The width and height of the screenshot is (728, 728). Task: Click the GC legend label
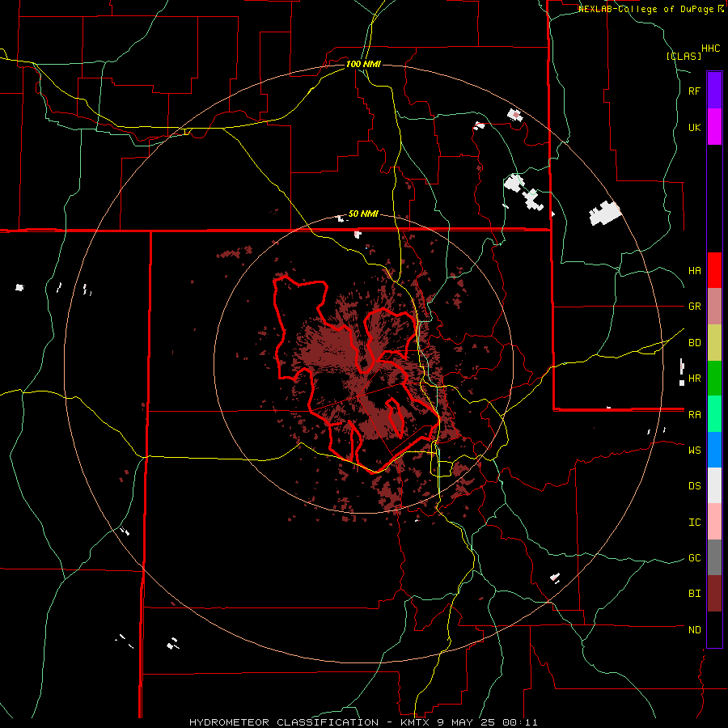(694, 558)
